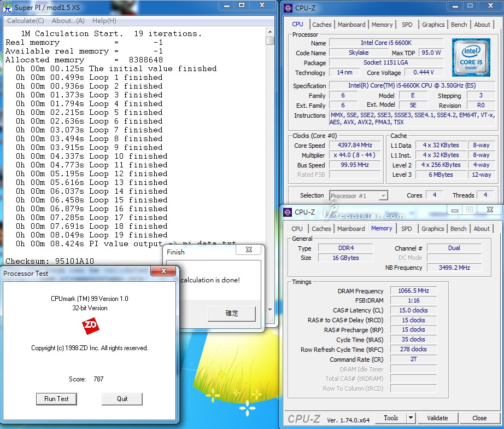Click the Super PI scrollbar thumb
Screen dimensions: 504x429
(x=270, y=40)
